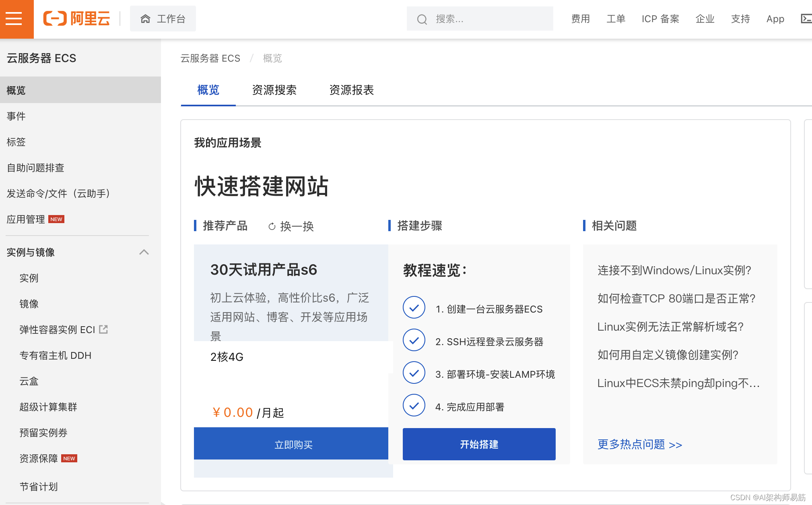This screenshot has height=505, width=812.
Task: Click step text 2. SSH远程登录云服务器
Action: (x=489, y=341)
